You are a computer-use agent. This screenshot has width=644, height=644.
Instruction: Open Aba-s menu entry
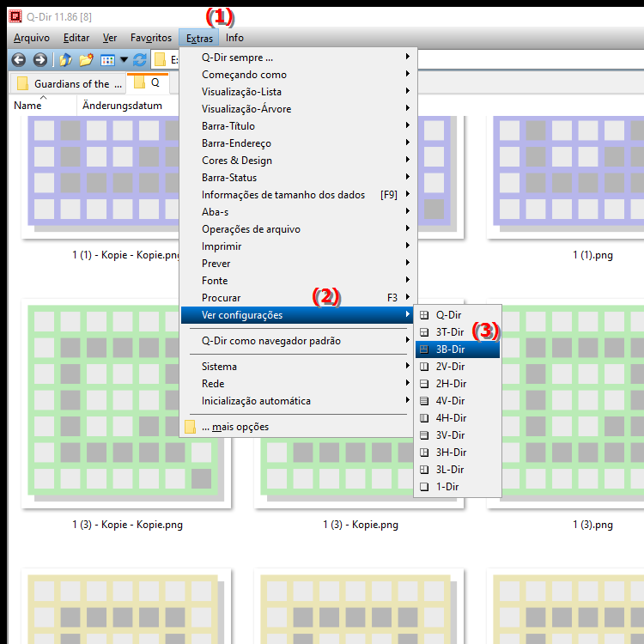click(298, 212)
